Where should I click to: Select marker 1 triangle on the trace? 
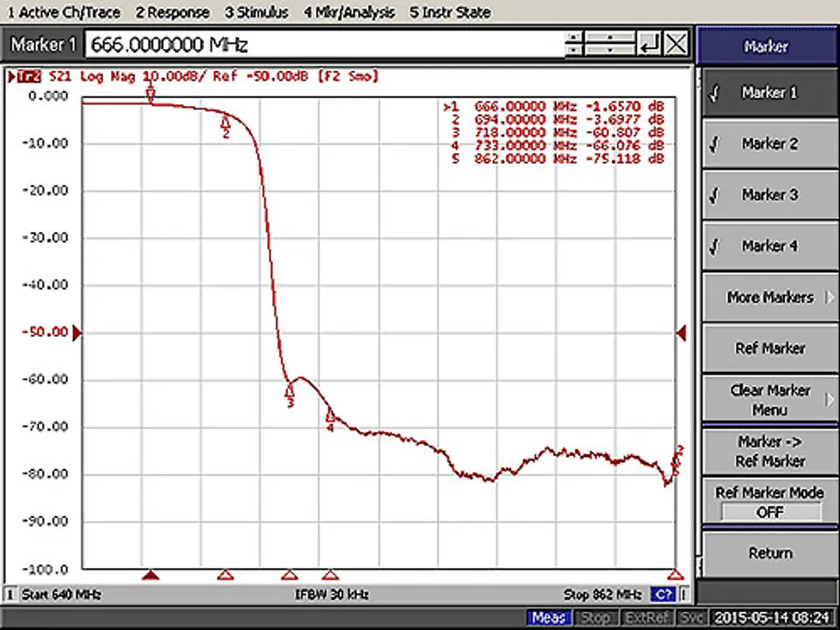pyautogui.click(x=150, y=94)
